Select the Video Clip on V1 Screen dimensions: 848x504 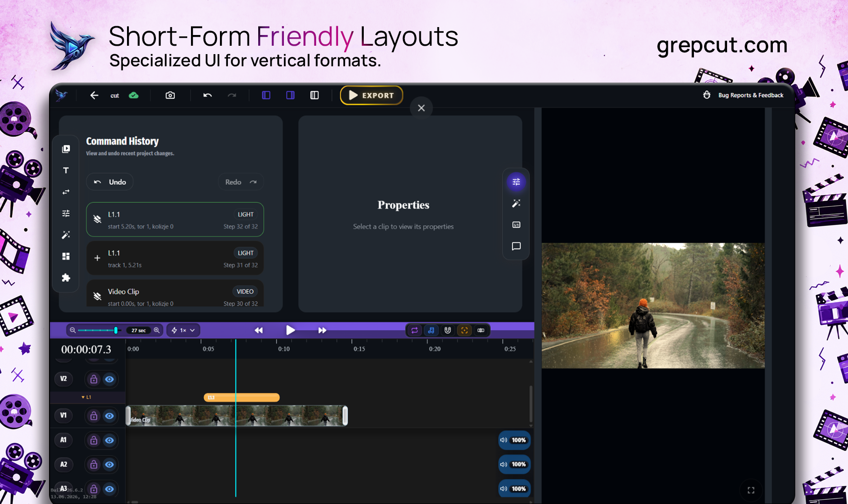237,415
